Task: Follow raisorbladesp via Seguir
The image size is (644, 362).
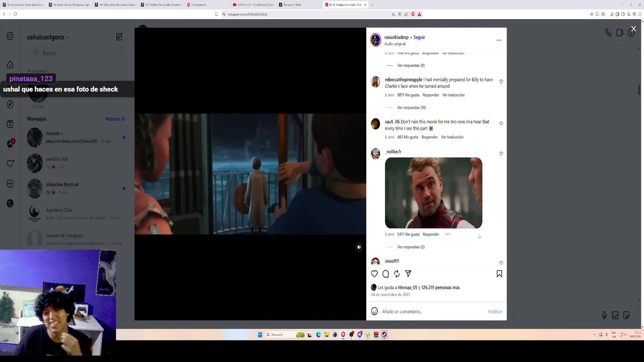Action: pyautogui.click(x=419, y=37)
